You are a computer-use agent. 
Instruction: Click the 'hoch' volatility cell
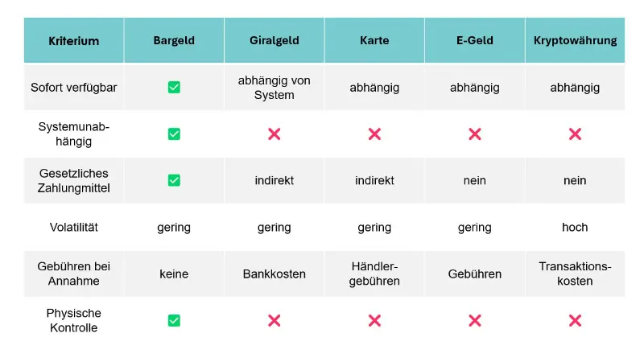(x=575, y=228)
